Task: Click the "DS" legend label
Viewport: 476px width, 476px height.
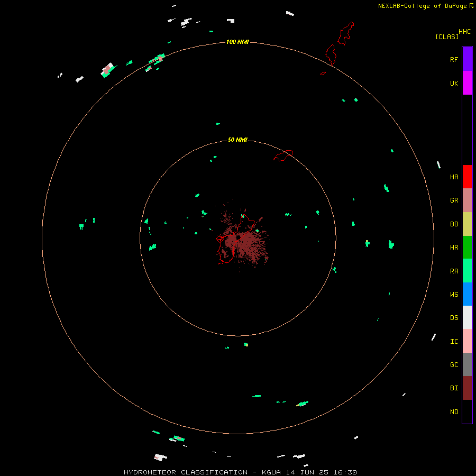Action: tap(454, 317)
